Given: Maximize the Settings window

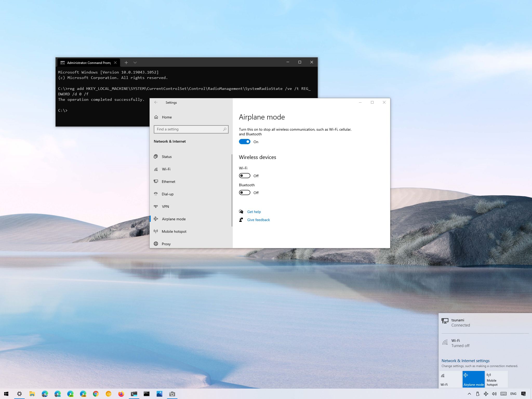Looking at the screenshot, I should (x=372, y=102).
